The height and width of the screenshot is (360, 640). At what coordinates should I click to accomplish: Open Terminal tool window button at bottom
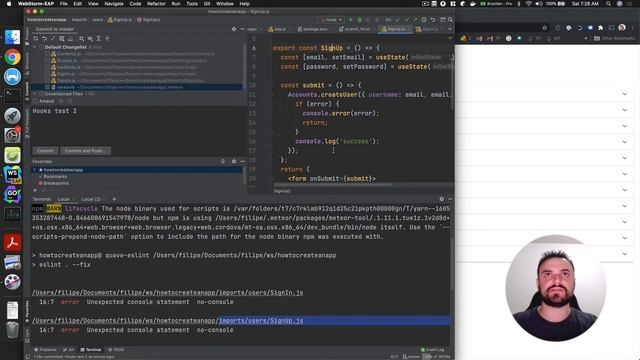[x=91, y=350]
